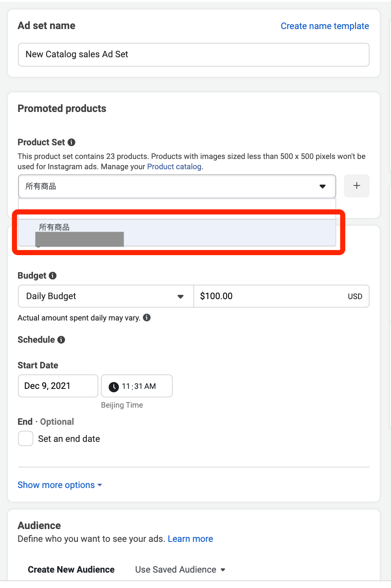Click the plus button to add product set
391x588 pixels.
point(356,186)
